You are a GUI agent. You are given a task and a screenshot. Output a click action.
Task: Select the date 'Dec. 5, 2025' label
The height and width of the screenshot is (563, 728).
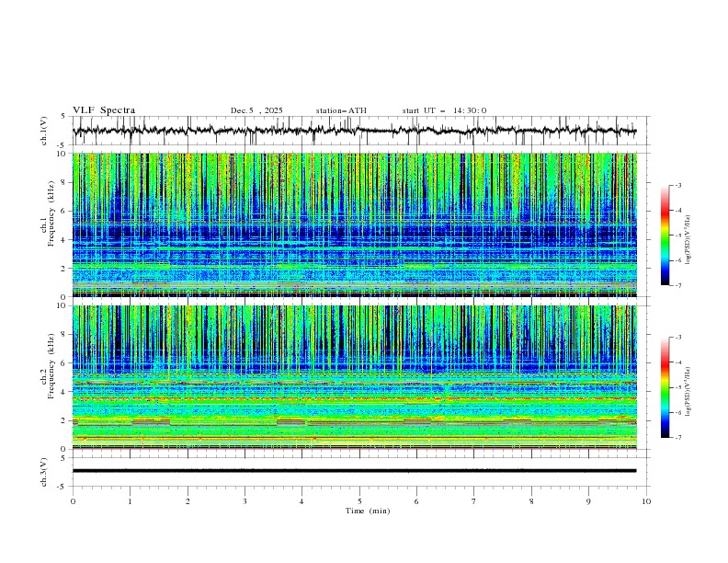pyautogui.click(x=256, y=110)
